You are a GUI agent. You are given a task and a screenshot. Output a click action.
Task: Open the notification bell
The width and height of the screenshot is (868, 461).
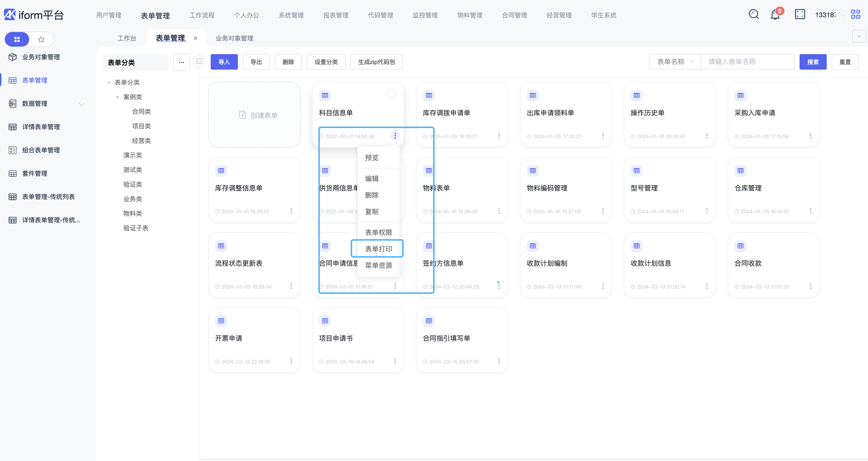click(x=775, y=15)
